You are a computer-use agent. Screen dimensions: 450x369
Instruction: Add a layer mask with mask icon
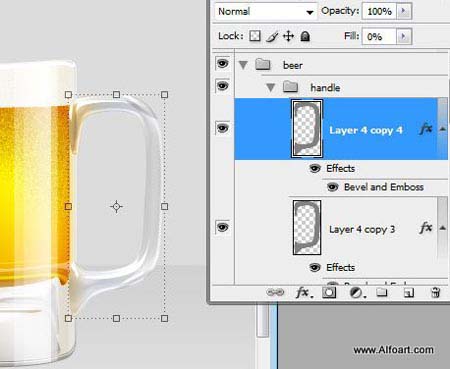pyautogui.click(x=329, y=293)
